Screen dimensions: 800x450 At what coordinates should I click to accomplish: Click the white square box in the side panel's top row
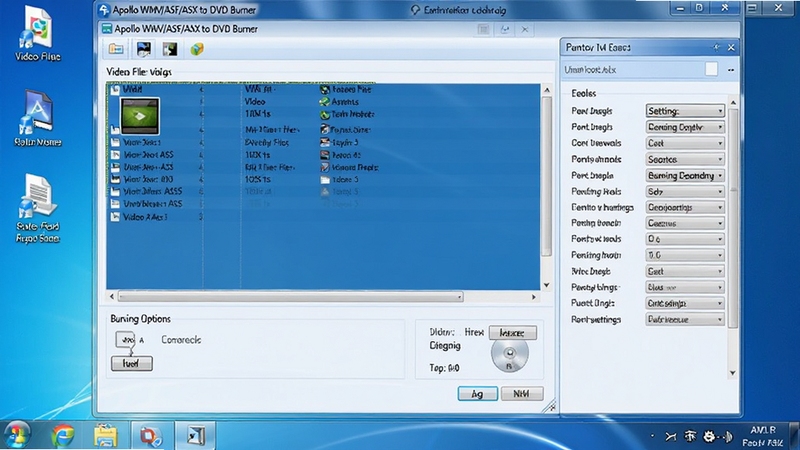[x=711, y=69]
